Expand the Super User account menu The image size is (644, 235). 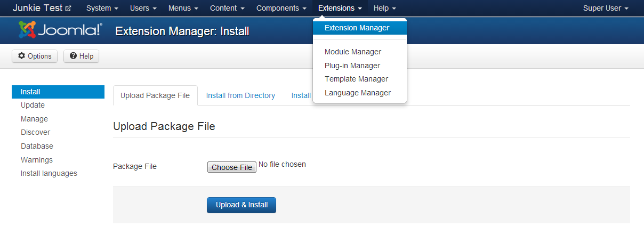click(x=606, y=9)
